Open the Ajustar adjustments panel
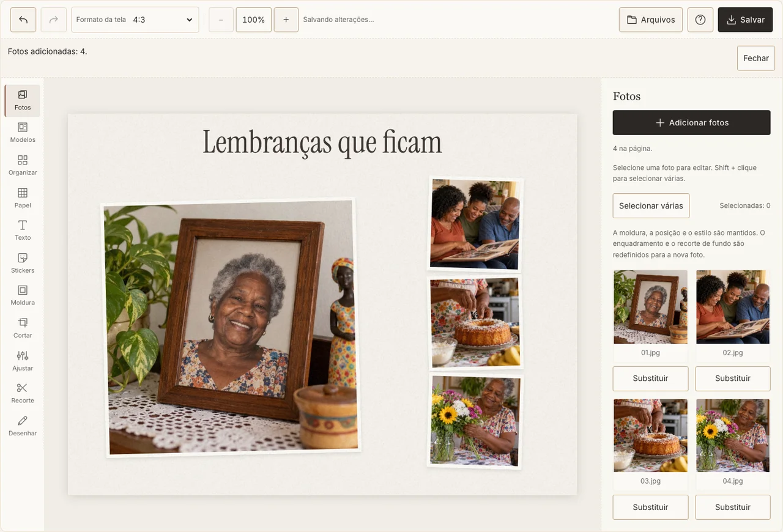 click(23, 361)
